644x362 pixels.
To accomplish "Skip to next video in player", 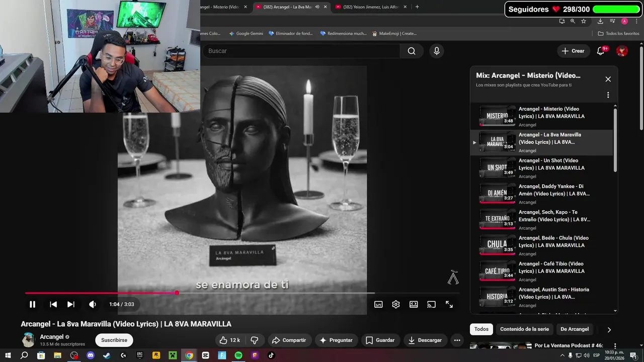I will [x=71, y=304].
